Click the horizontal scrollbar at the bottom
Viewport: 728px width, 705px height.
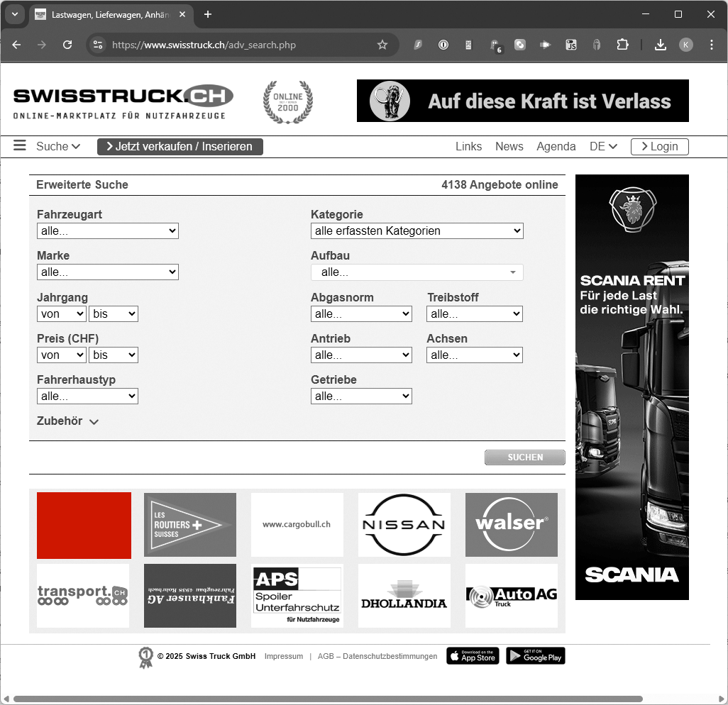point(328,699)
